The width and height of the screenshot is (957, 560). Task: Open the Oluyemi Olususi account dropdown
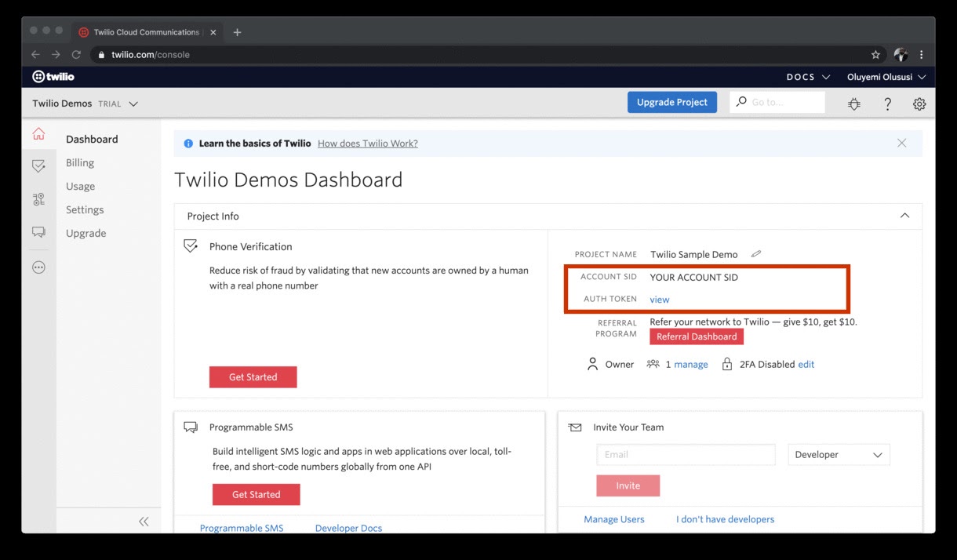[x=886, y=77]
